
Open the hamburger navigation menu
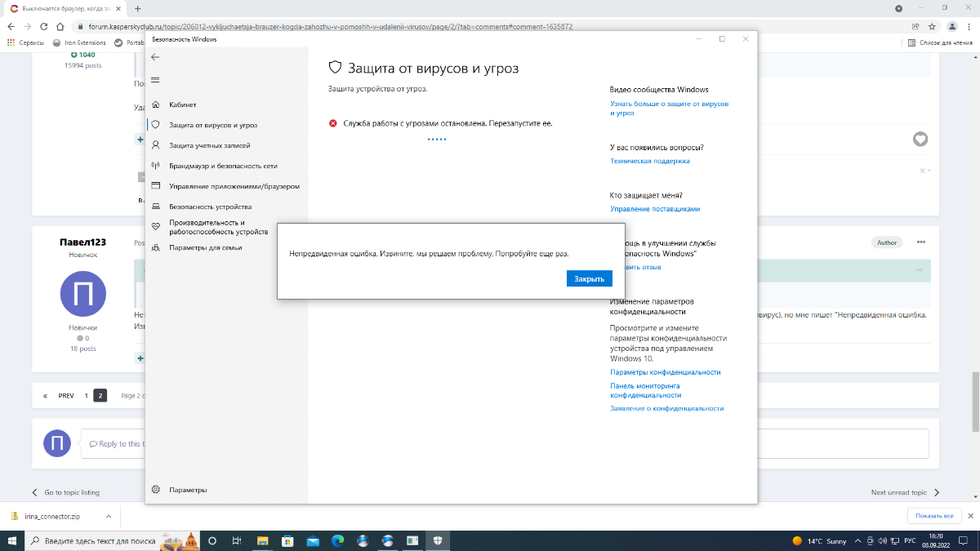pos(155,80)
